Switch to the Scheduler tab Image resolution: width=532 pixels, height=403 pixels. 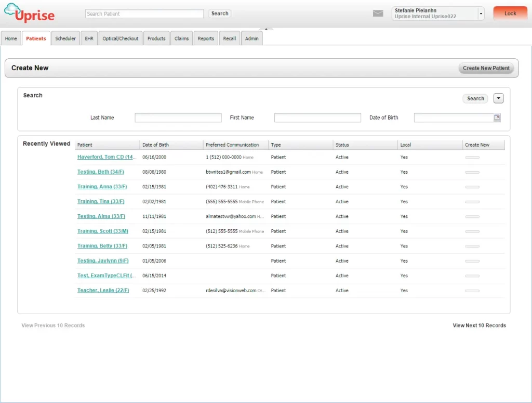[65, 38]
